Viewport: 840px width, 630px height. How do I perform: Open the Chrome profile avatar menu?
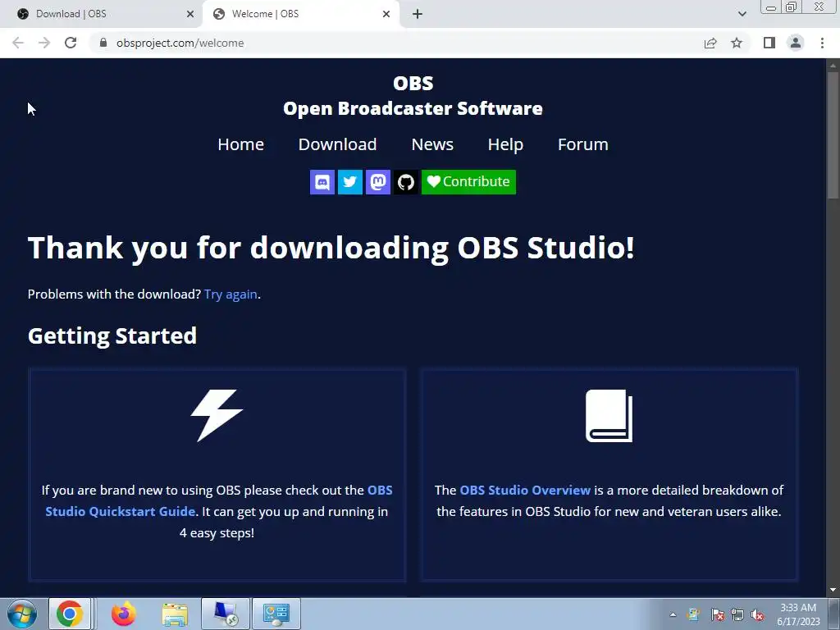coord(796,43)
